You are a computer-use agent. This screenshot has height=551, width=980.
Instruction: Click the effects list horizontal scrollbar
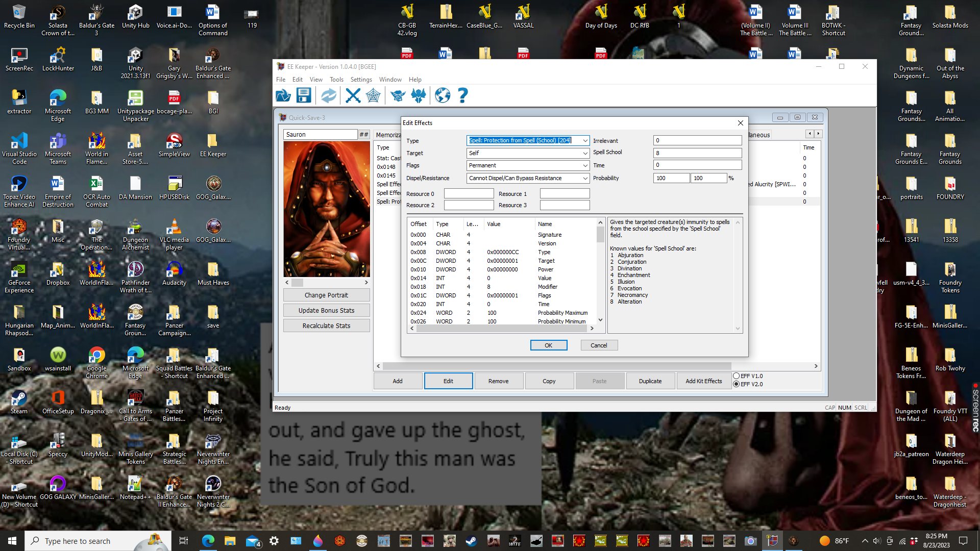597,366
